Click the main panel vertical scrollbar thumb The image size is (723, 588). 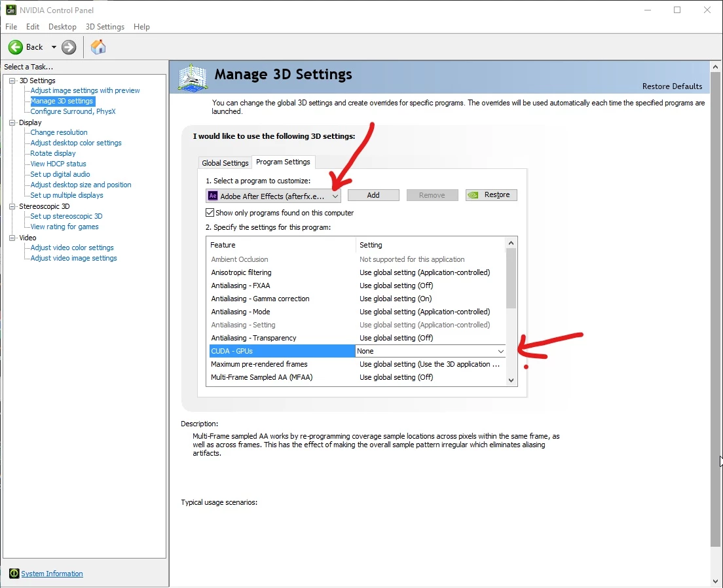pos(716,310)
